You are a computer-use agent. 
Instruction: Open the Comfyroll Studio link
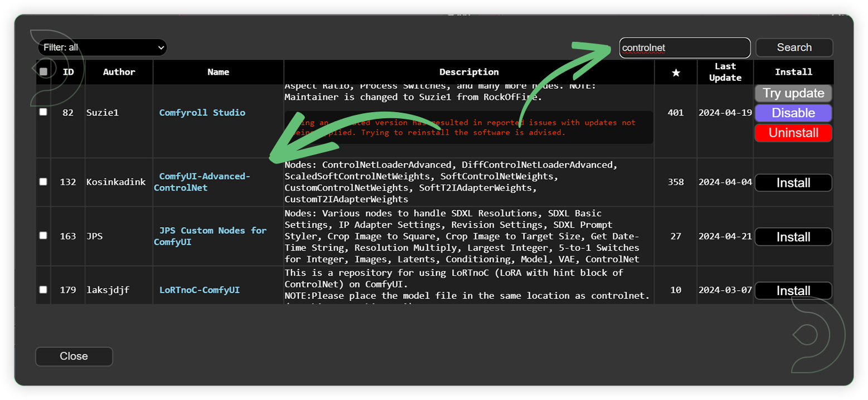[x=202, y=113]
